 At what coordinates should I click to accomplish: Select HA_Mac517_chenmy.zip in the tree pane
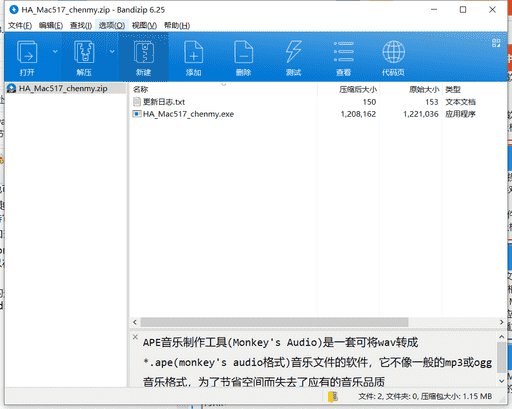(63, 88)
